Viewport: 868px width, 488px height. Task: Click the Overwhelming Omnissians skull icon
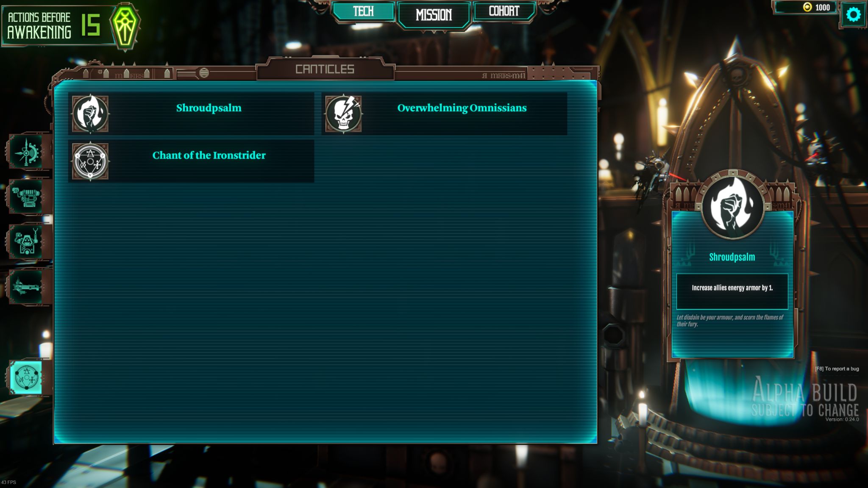(344, 114)
